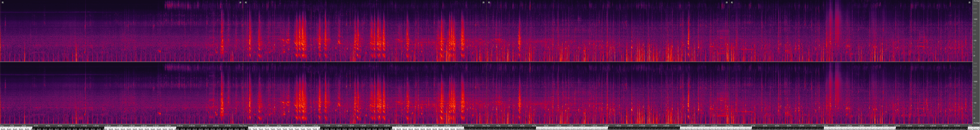The height and width of the screenshot is (130, 980).
Task: Click the top-left corner icon of the fourth spectrogram segment
Action: (x=732, y=2)
